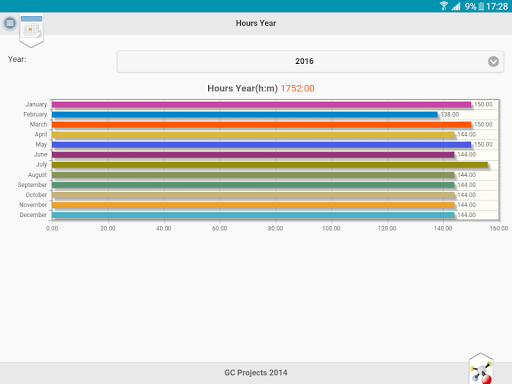Tap the GC Projects 2014 footer text
The width and height of the screenshot is (512, 384).
[x=256, y=373]
